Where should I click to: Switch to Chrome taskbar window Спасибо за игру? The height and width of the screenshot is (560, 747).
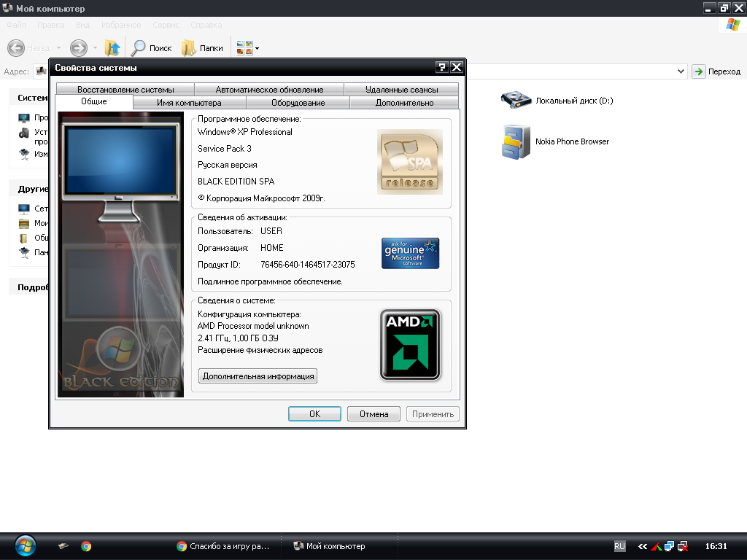point(223,546)
